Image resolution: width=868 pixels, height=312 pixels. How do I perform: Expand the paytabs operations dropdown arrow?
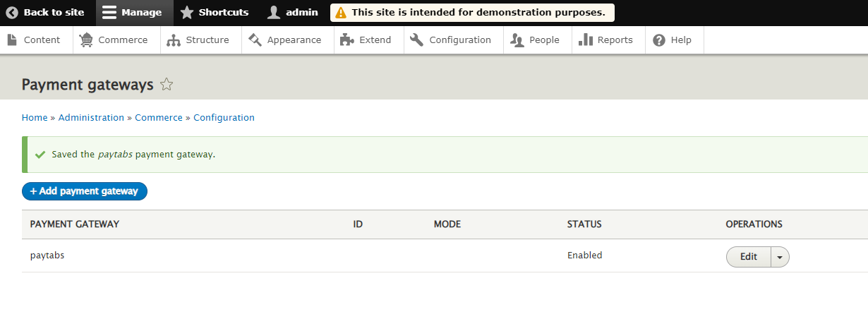point(780,257)
